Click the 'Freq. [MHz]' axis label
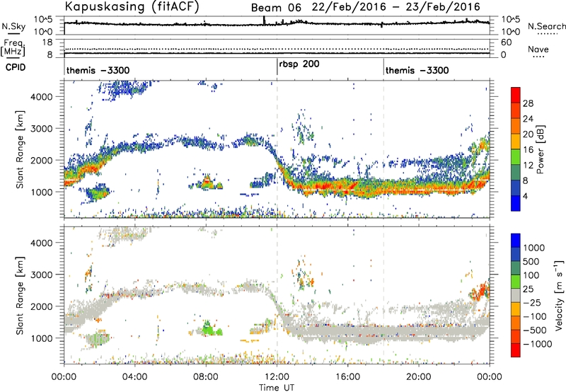 [x=13, y=47]
